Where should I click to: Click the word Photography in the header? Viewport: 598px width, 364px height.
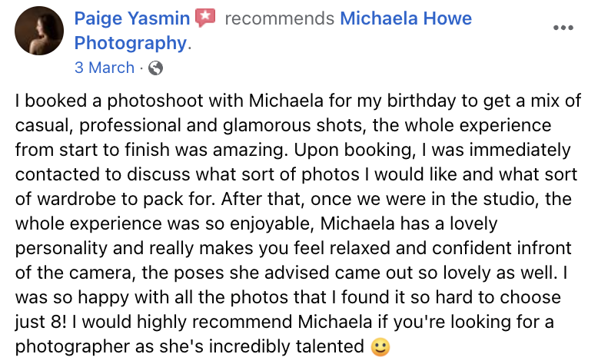tap(131, 42)
